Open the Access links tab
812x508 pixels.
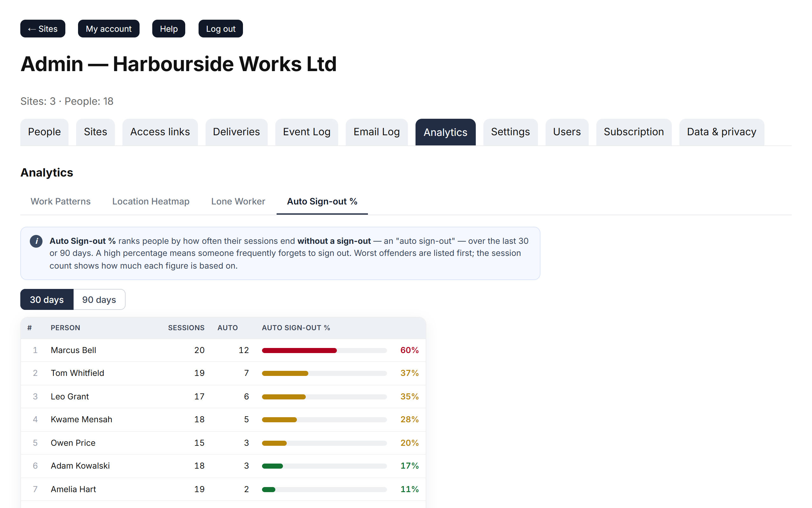point(160,132)
